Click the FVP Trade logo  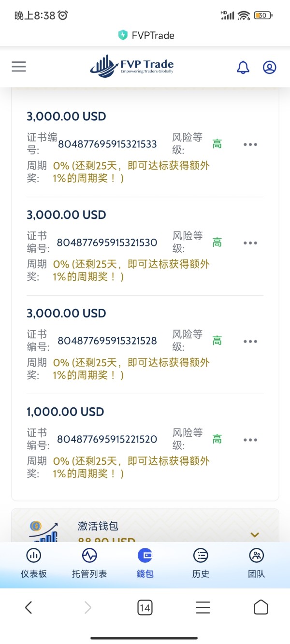click(132, 67)
